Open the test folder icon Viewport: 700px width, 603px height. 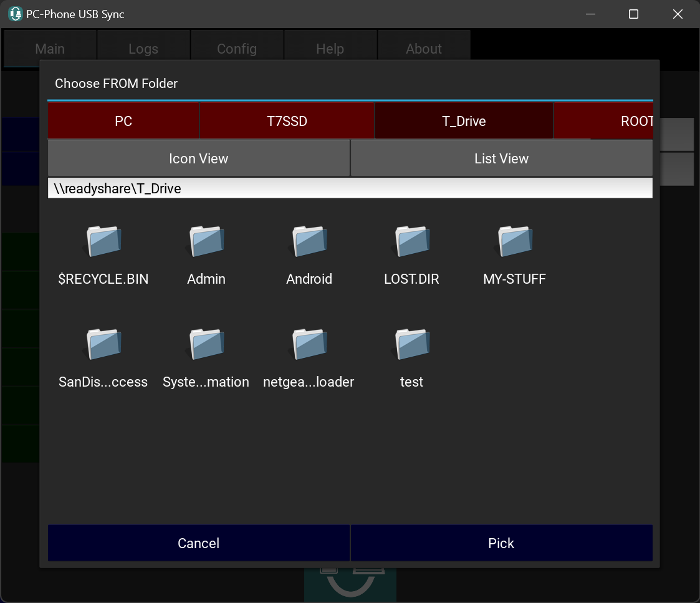point(412,345)
